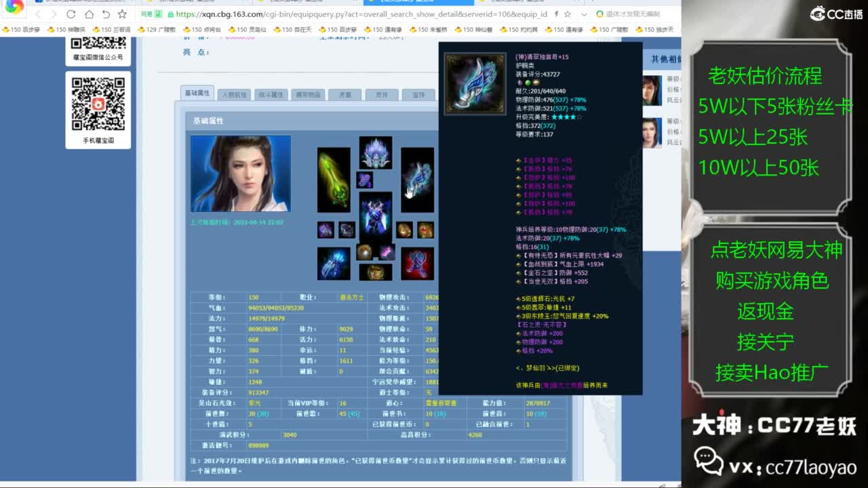868x488 pixels.
Task: Select the central blue armor equipment icon
Action: point(376,216)
